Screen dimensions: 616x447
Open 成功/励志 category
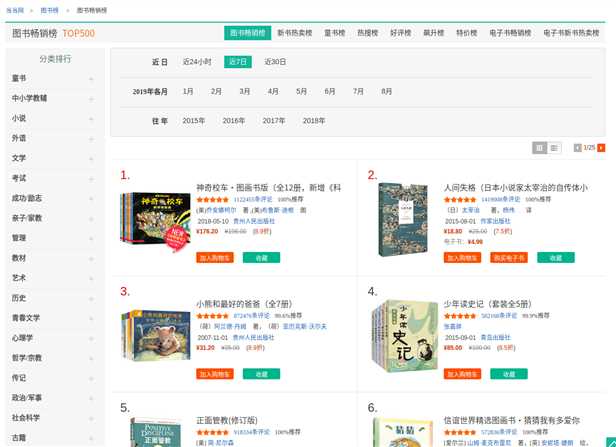[x=27, y=198]
